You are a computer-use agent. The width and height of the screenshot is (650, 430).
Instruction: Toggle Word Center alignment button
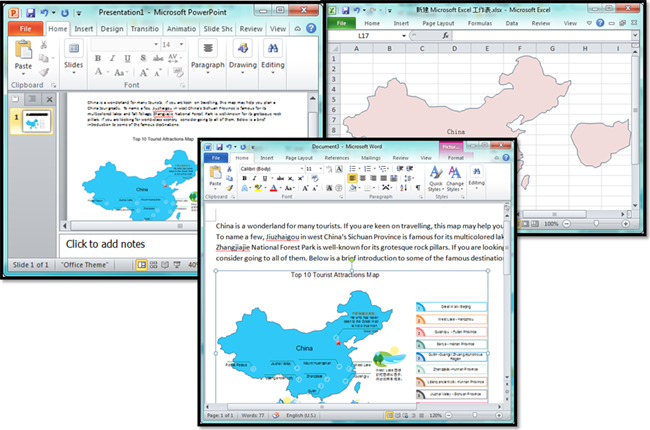click(x=363, y=178)
